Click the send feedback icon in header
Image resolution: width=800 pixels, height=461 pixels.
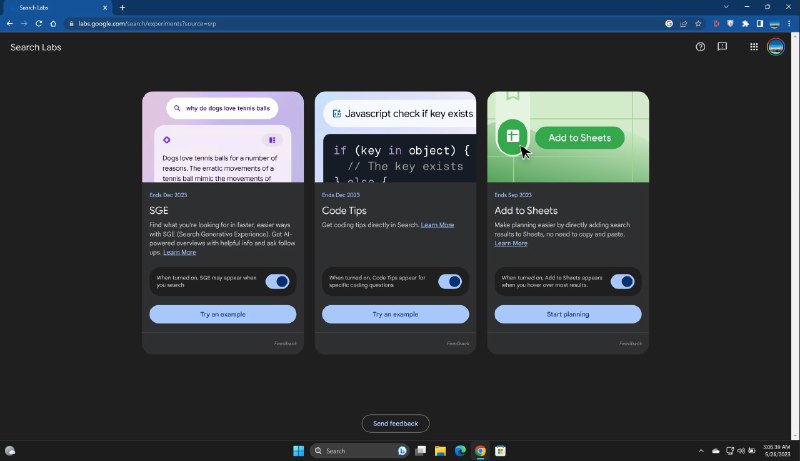pyautogui.click(x=722, y=47)
